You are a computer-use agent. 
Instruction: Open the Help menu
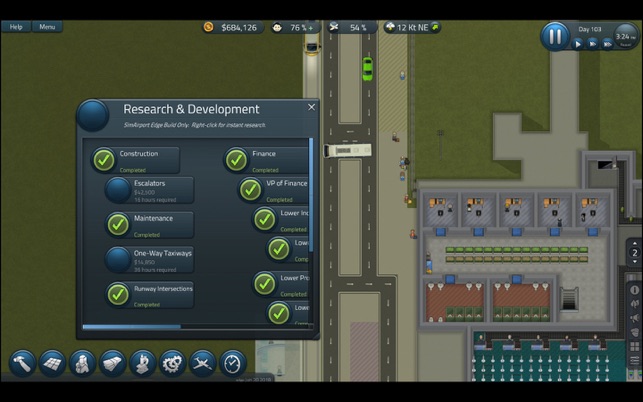tap(16, 27)
